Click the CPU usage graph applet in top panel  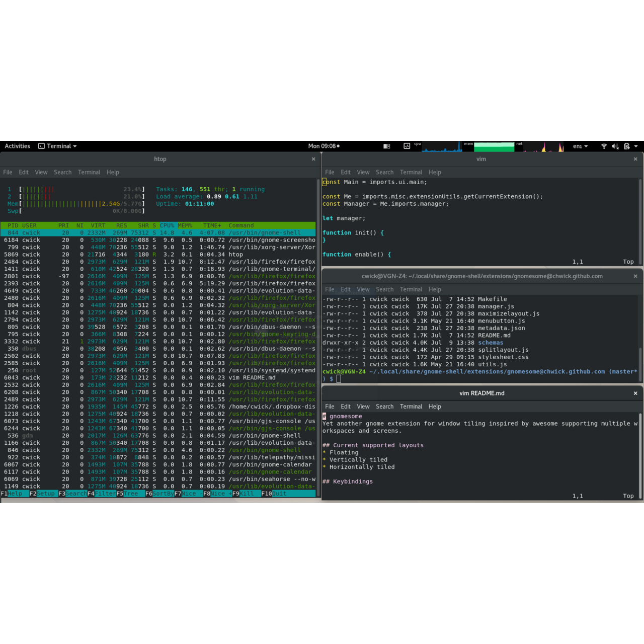click(x=442, y=147)
